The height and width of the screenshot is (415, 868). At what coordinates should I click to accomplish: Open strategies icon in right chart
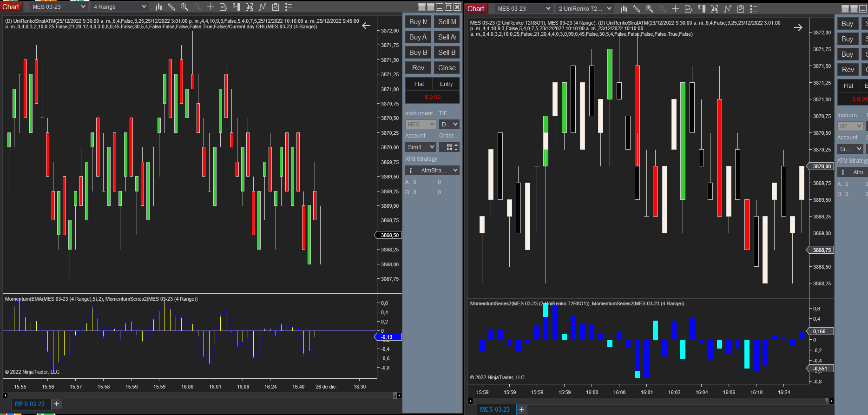741,9
